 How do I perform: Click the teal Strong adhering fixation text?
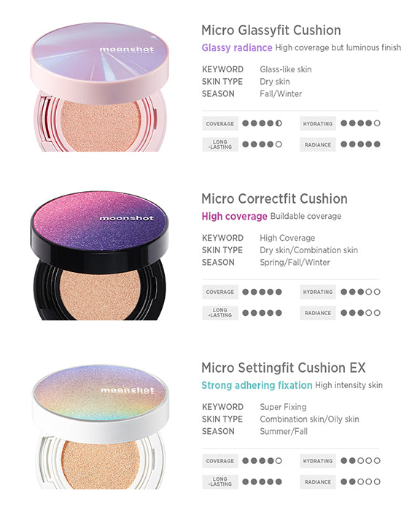coord(257,385)
